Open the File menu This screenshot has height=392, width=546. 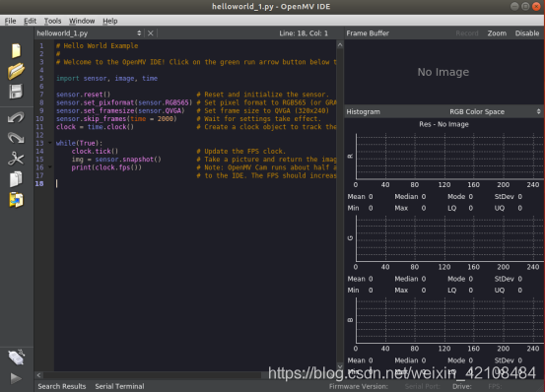(10, 21)
